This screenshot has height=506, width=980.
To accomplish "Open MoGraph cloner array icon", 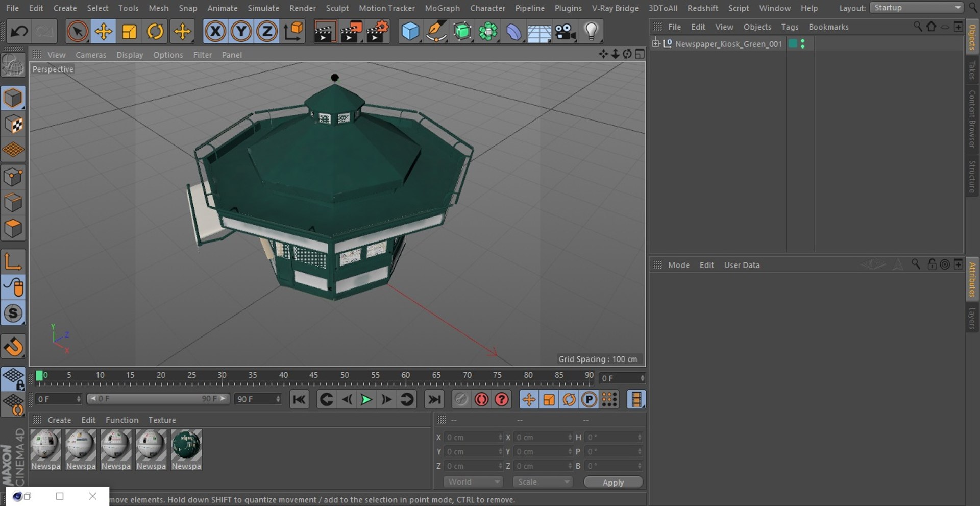I will (488, 32).
